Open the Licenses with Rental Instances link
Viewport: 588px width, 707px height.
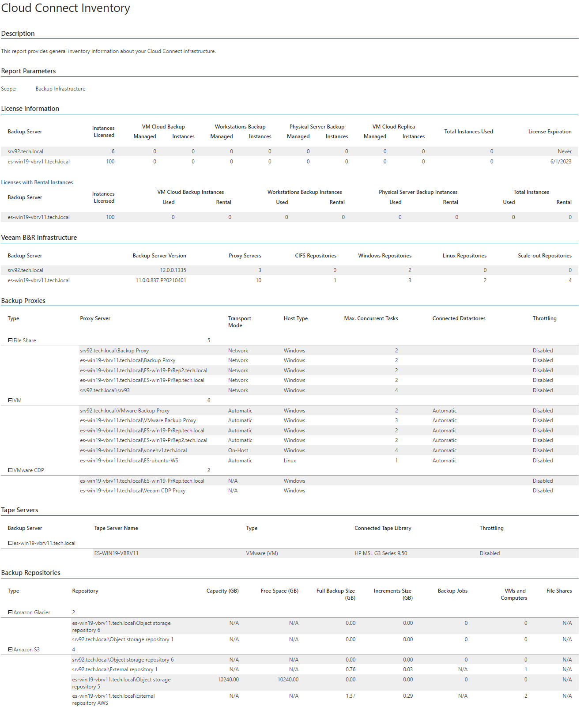[x=37, y=182]
